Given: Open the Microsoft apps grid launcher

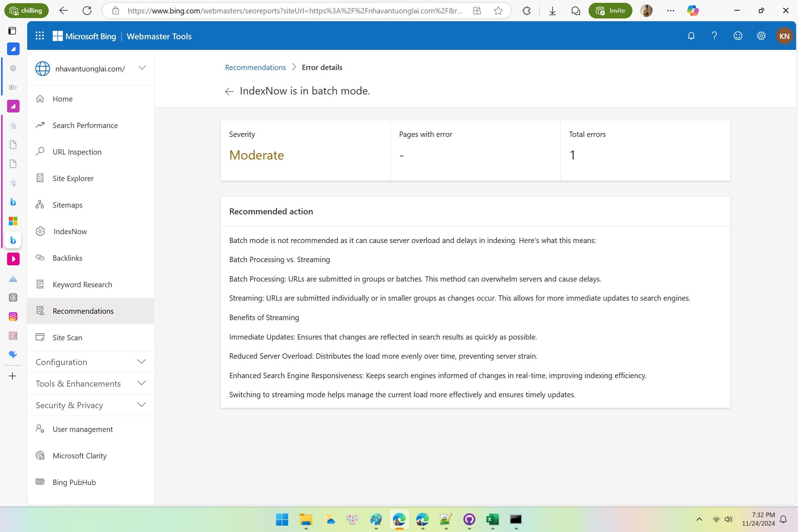Looking at the screenshot, I should pyautogui.click(x=40, y=36).
